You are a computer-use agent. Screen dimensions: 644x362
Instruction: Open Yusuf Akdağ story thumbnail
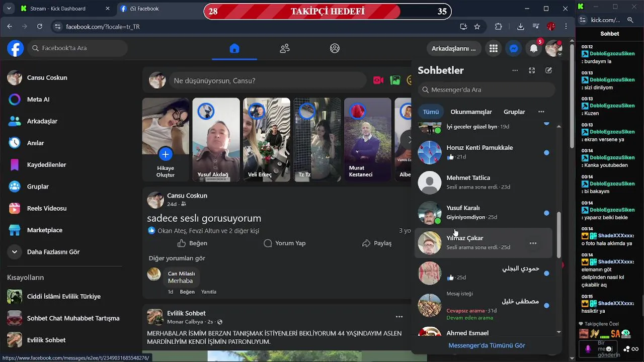(x=216, y=139)
